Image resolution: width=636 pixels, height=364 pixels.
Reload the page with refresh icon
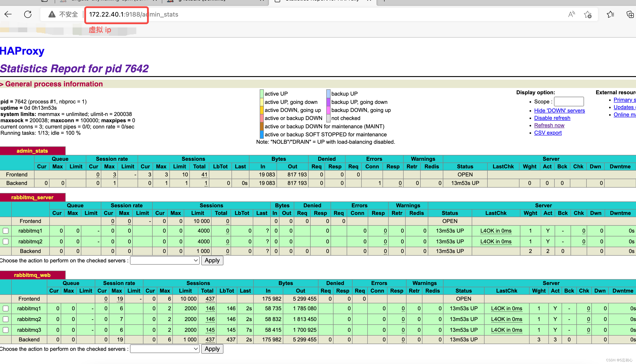coord(28,14)
